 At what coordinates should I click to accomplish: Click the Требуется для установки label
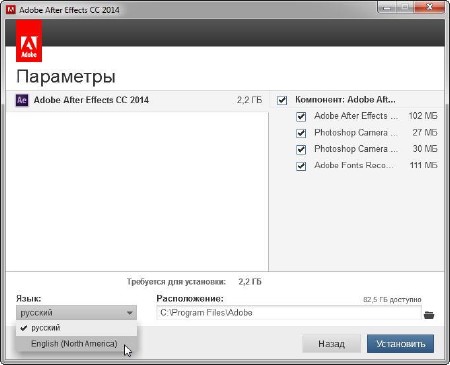[x=176, y=282]
